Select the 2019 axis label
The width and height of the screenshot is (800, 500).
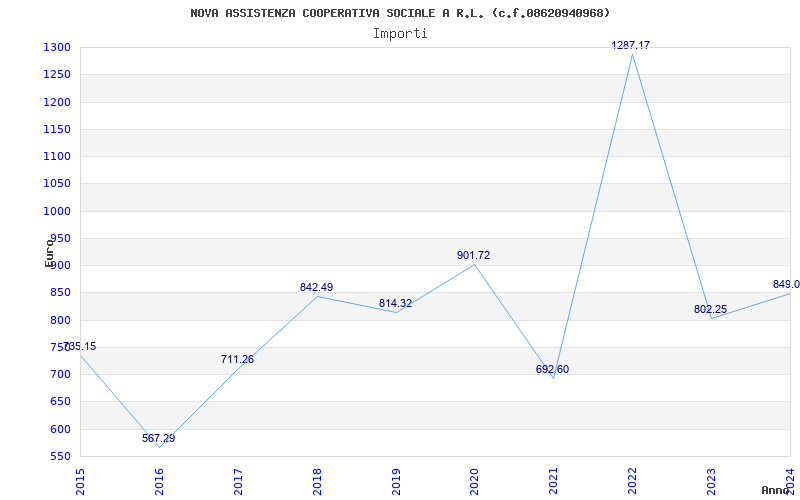[396, 482]
